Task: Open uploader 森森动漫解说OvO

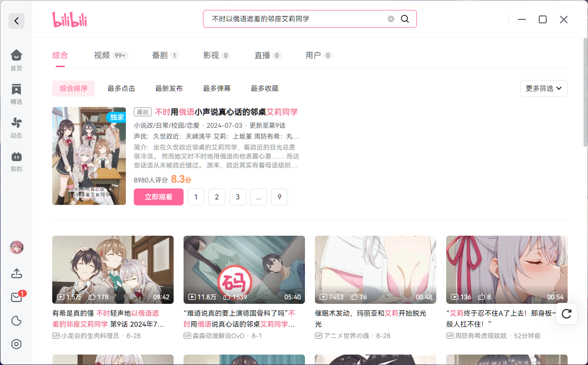Action: [218, 336]
